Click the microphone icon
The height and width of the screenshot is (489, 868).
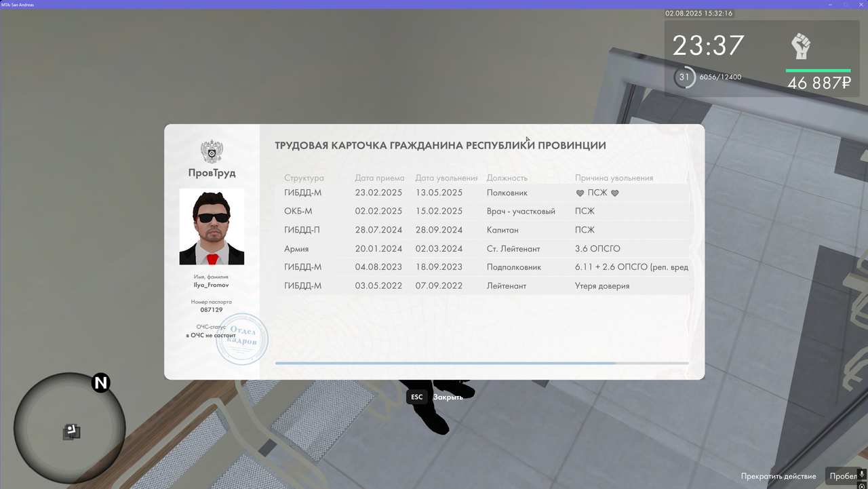coord(861,473)
